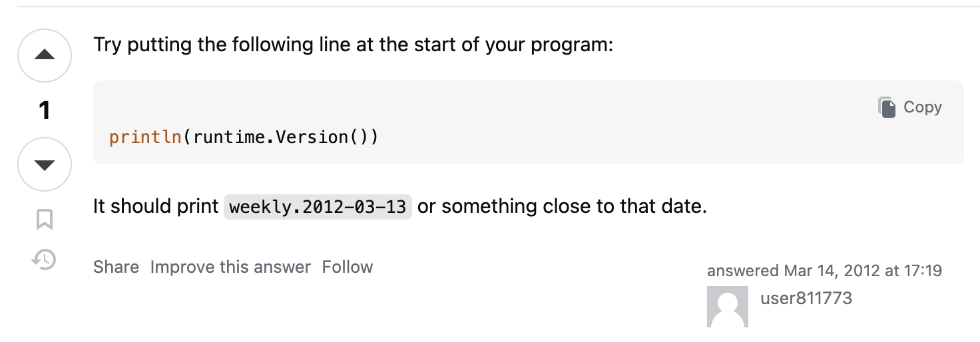Click the phrase or something close to that date
The height and width of the screenshot is (342, 980).
561,207
